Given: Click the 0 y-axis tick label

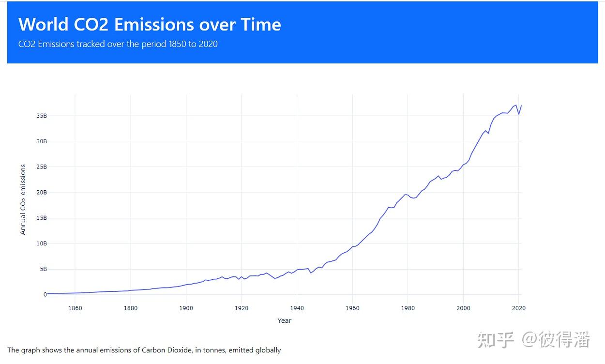Looking at the screenshot, I should (45, 294).
